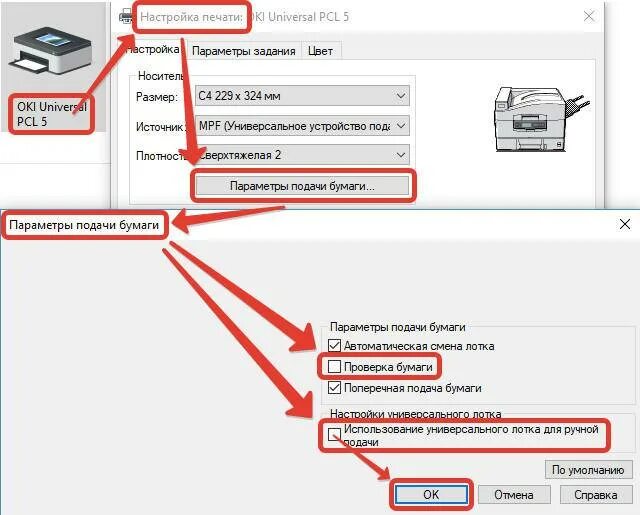Click the Настройки универсального лотка group label
This screenshot has width=640, height=515.
coord(416,414)
